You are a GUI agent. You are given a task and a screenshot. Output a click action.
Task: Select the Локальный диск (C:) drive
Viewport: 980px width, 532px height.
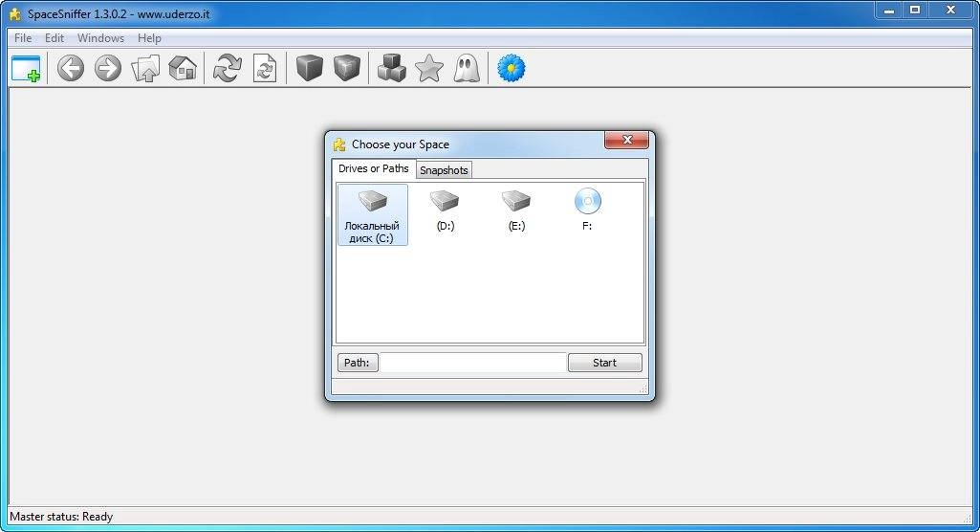373,215
